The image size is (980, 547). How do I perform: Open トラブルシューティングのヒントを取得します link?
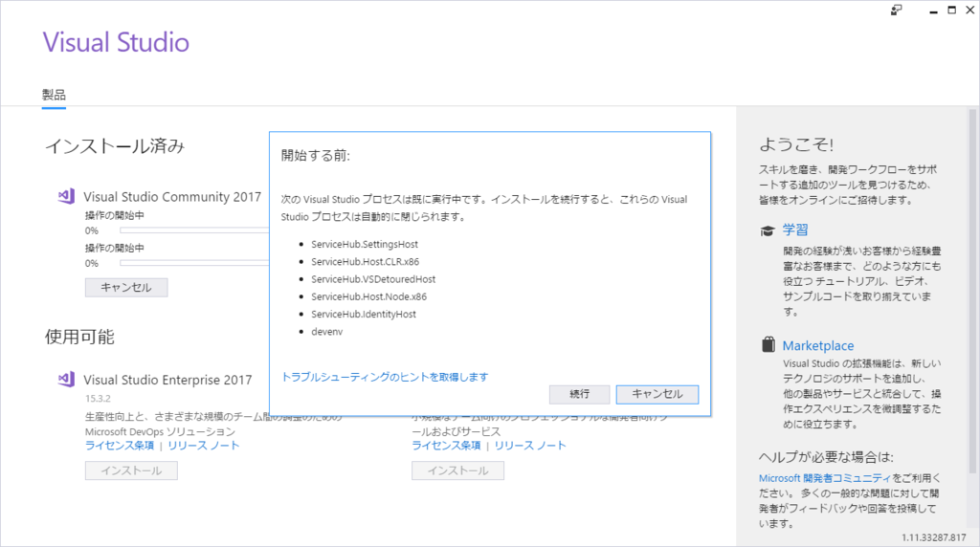(385, 377)
